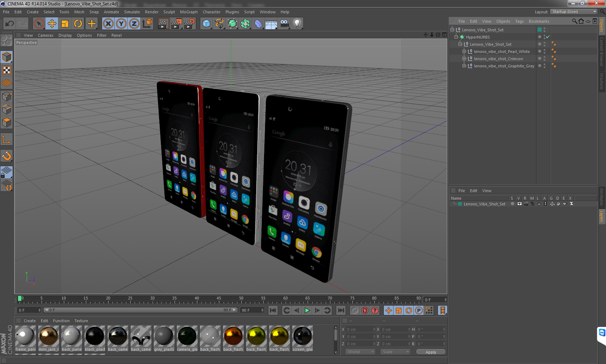The width and height of the screenshot is (606, 364).
Task: Enable Polygons mode icon
Action: 7,123
